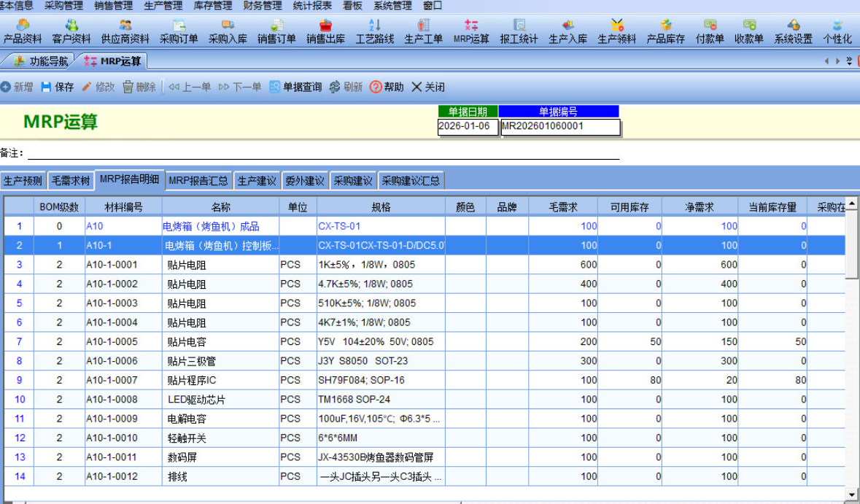Open the 销售出库 toolbar icon
Screen dimensions: 860x504
(x=326, y=32)
